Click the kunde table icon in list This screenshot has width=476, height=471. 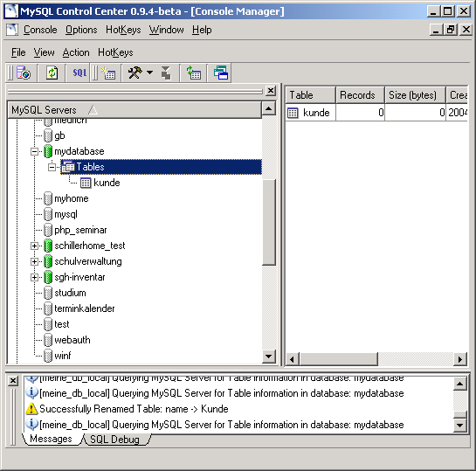(x=293, y=113)
